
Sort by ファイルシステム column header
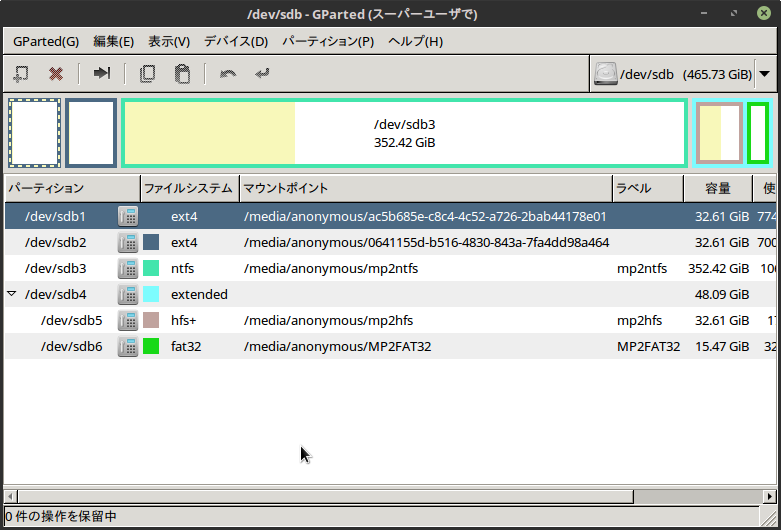(x=188, y=188)
